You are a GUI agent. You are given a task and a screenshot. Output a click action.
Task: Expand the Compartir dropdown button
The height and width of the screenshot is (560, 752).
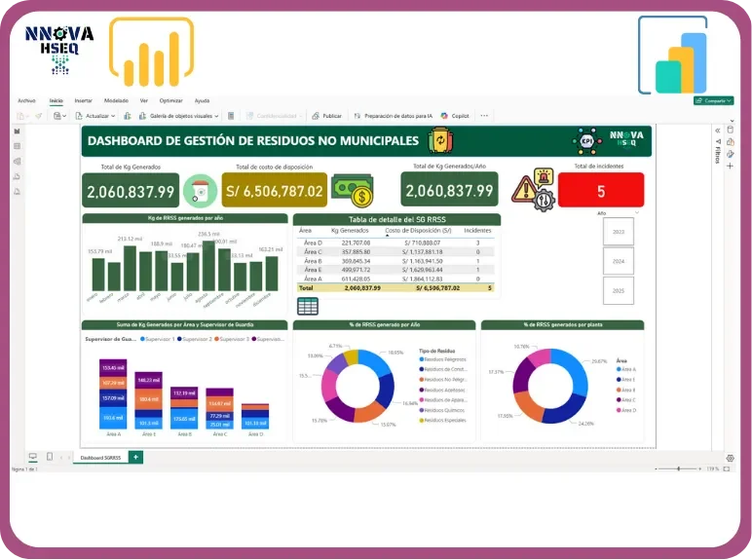[713, 100]
